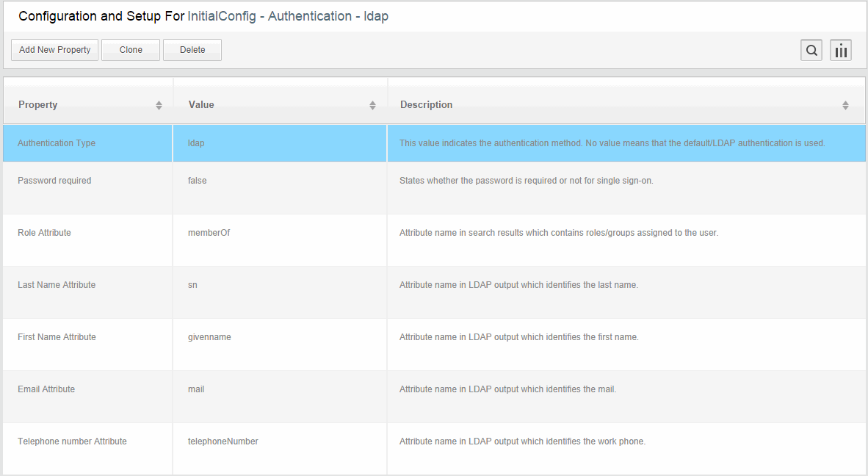
Task: Sort by the Property column arrows
Action: tap(159, 106)
